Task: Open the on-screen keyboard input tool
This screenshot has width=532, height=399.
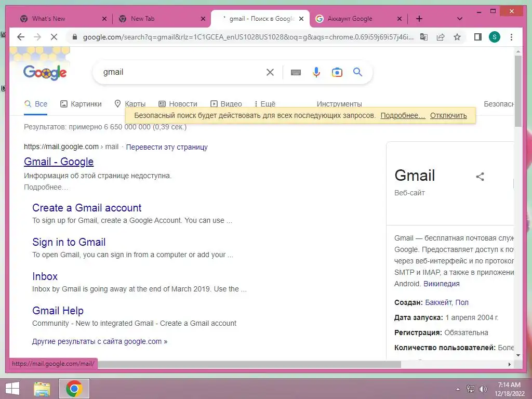Action: (x=296, y=72)
